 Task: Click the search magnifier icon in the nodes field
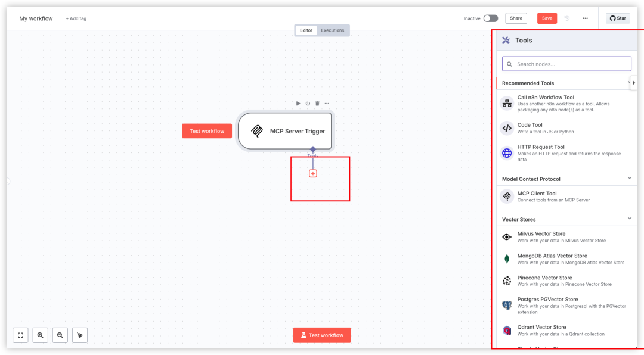510,64
